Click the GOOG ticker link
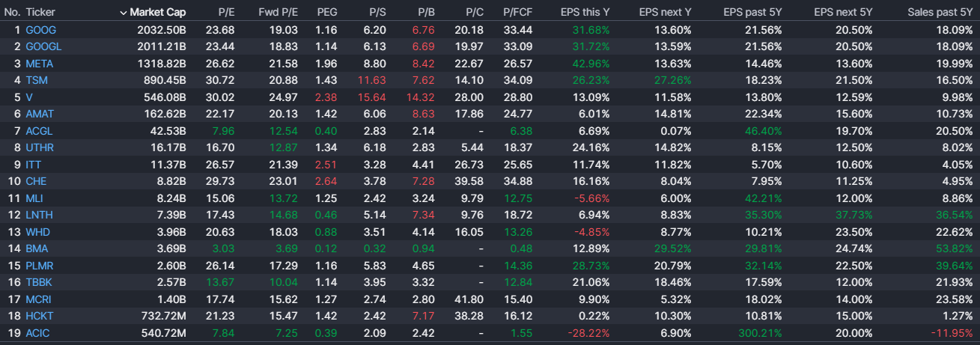Viewport: 980px width, 345px height. 40,30
